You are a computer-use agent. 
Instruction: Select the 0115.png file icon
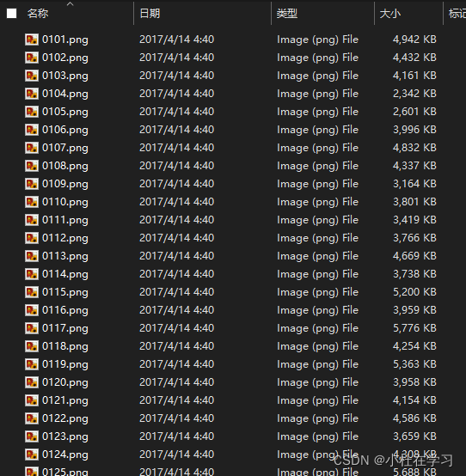click(x=32, y=292)
